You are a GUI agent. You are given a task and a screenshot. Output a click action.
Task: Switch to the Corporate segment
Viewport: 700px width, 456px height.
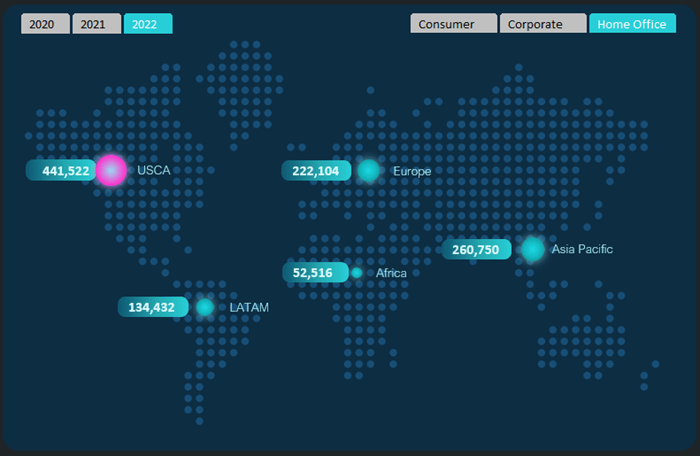[543, 23]
